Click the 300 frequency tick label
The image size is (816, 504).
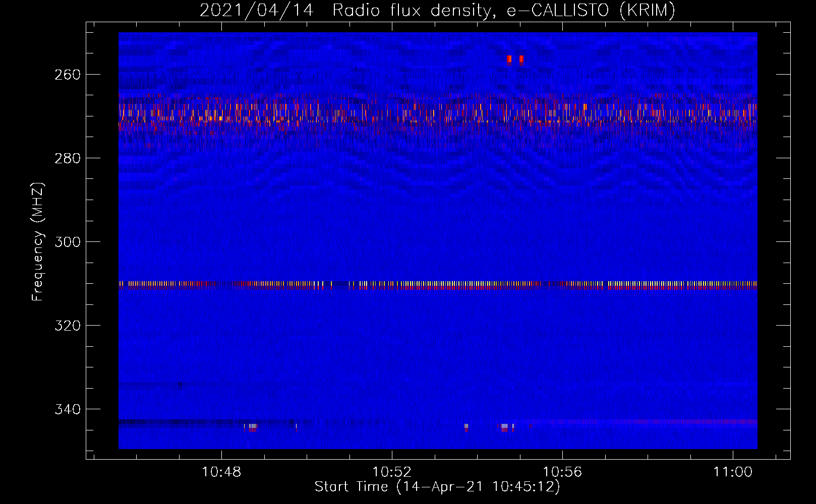[67, 242]
